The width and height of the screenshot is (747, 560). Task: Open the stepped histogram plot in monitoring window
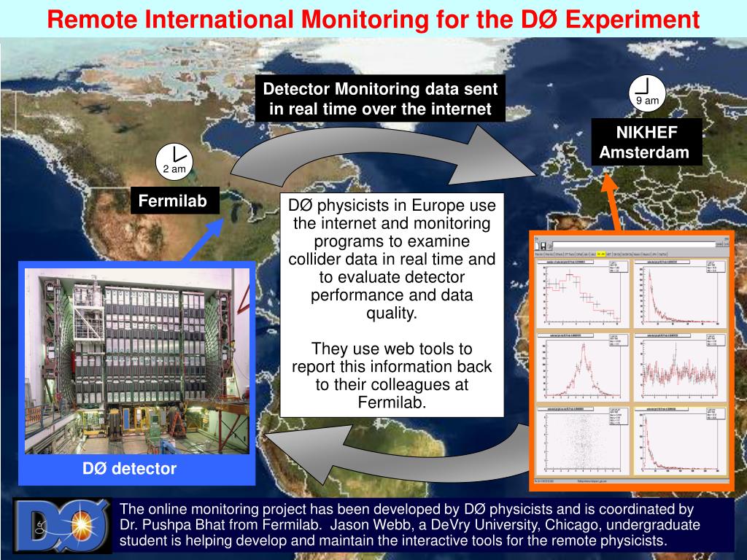coord(583,293)
